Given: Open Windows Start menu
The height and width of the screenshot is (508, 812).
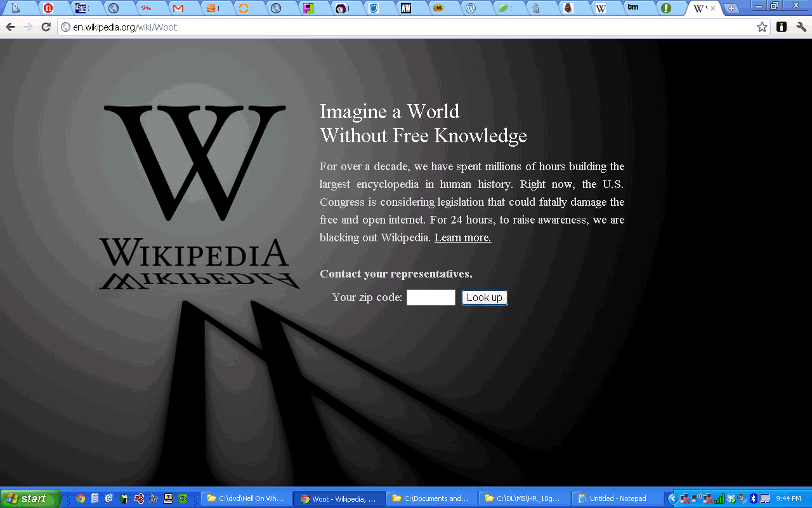Looking at the screenshot, I should click(x=30, y=498).
